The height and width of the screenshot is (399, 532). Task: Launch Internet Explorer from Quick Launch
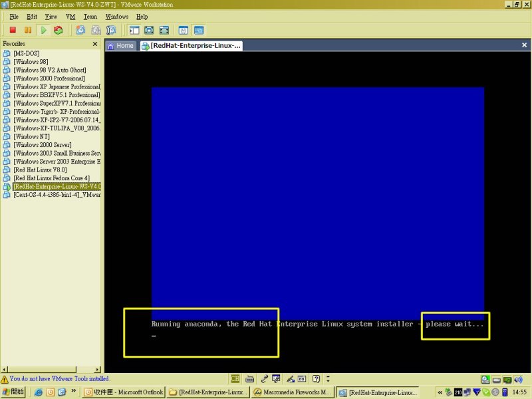point(39,392)
